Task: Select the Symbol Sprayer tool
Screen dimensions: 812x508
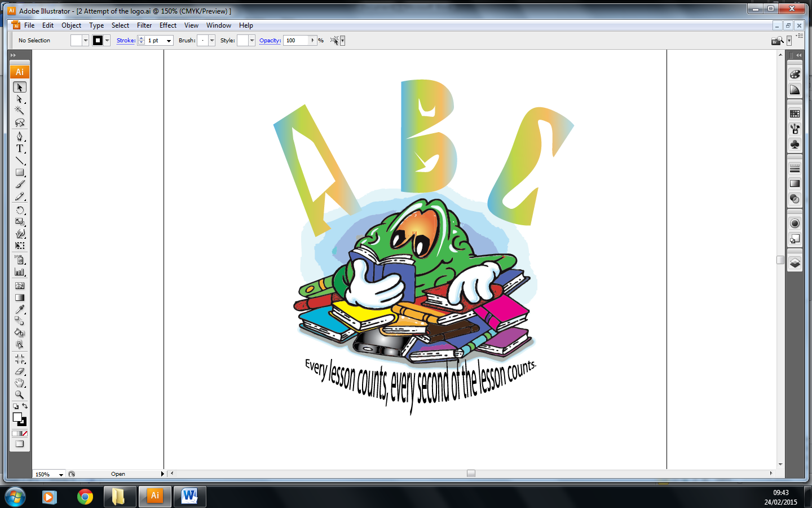Action: point(20,260)
